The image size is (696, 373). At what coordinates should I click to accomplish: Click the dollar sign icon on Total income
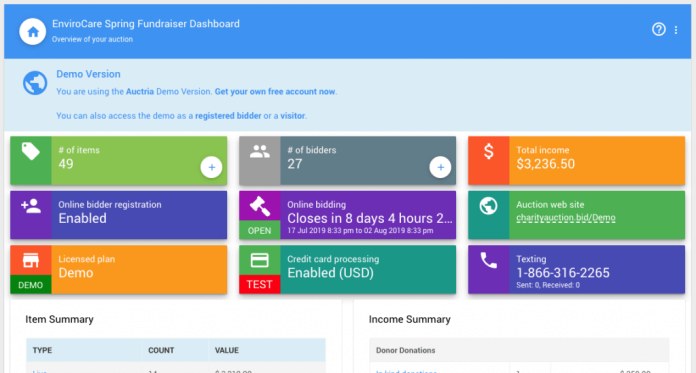pos(488,151)
